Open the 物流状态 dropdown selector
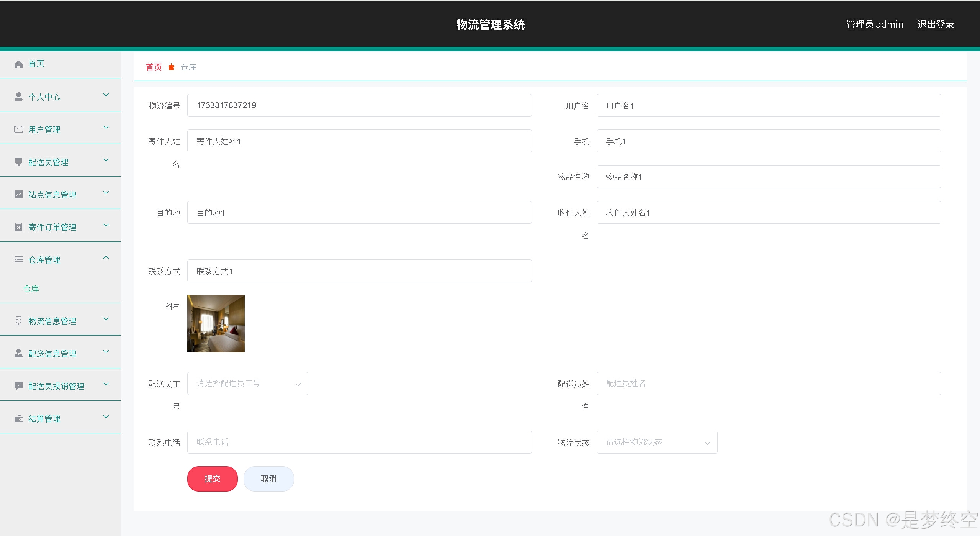Viewport: 980px width, 536px height. (657, 442)
